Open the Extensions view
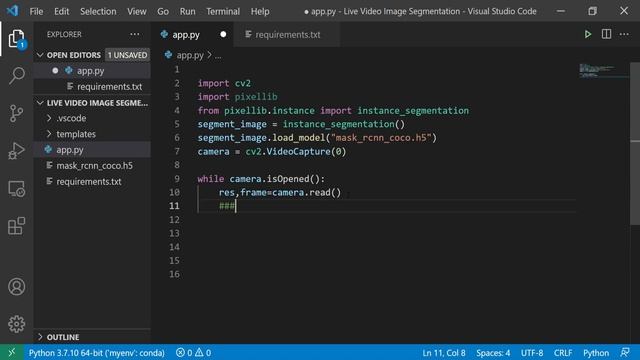Viewport: 640px width, 360px height. pyautogui.click(x=16, y=226)
